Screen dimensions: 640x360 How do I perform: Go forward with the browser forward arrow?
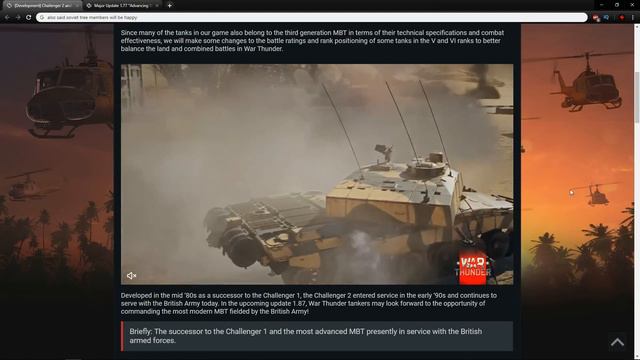[x=18, y=18]
